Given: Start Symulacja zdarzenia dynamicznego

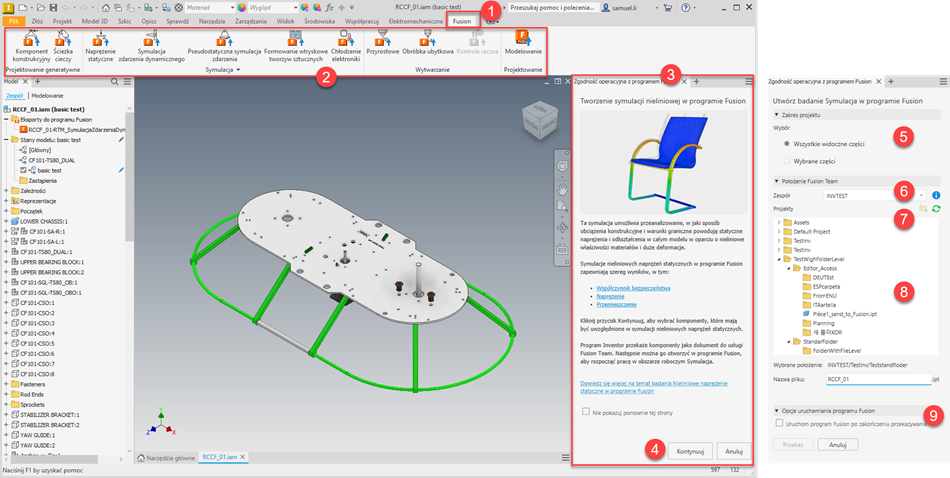Looking at the screenshot, I should point(151,48).
